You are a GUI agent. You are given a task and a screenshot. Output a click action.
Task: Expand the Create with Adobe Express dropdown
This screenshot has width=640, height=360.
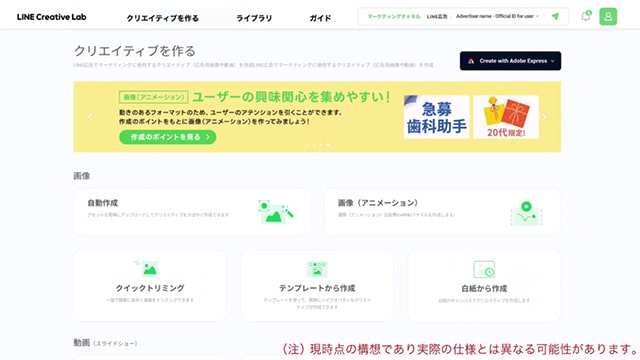(510, 61)
